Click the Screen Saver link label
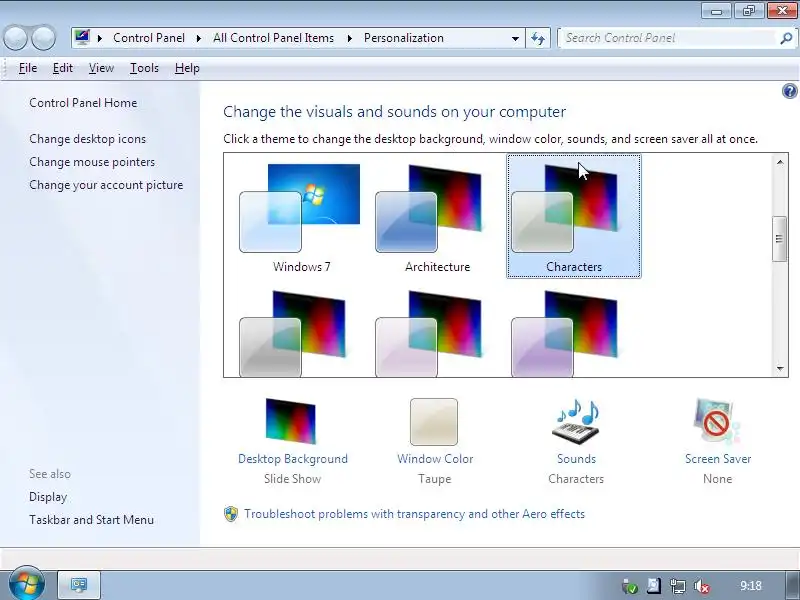Viewport: 800px width, 600px height. (x=718, y=459)
